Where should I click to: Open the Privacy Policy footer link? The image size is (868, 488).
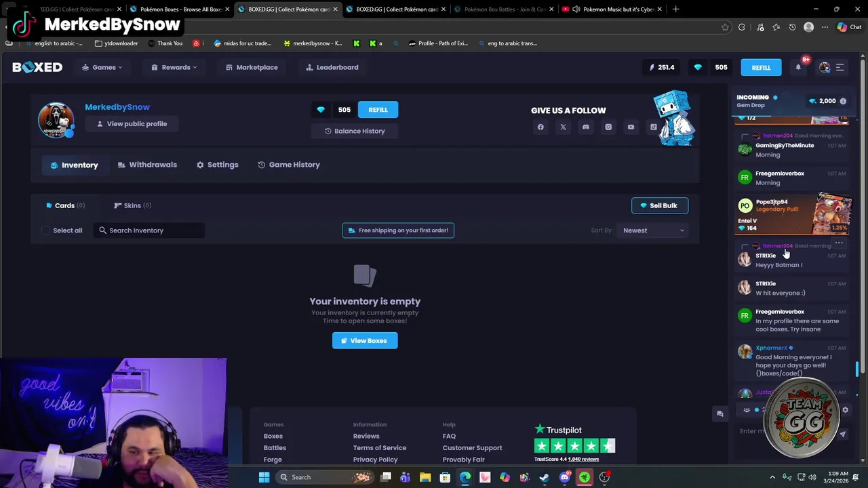[375, 460]
